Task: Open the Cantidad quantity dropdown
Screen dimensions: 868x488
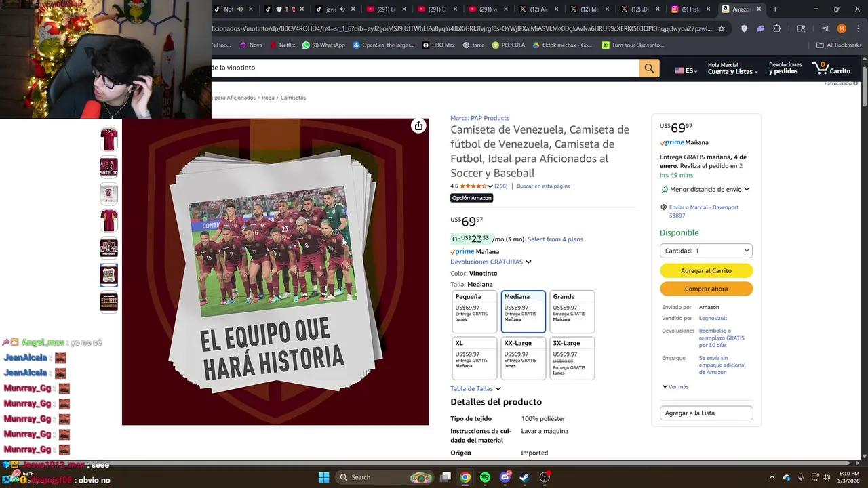Action: coord(706,251)
